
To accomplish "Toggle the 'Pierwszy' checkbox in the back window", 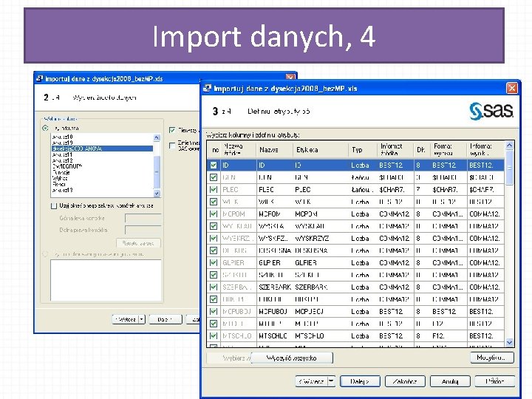I will click(172, 130).
